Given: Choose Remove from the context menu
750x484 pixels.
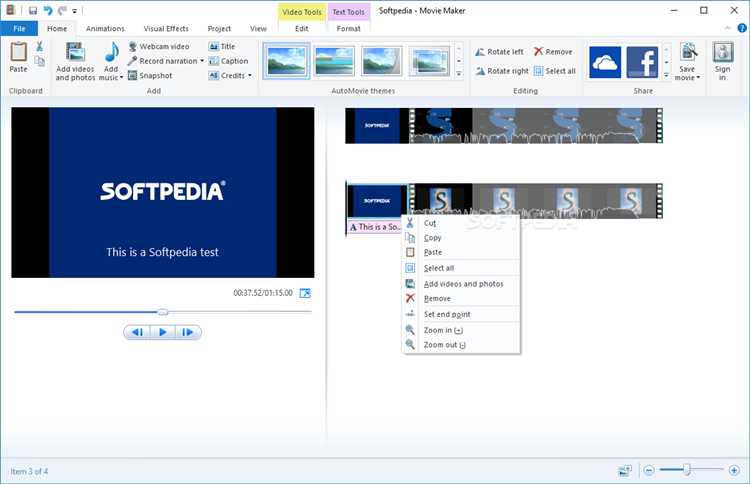Looking at the screenshot, I should 462,298.
